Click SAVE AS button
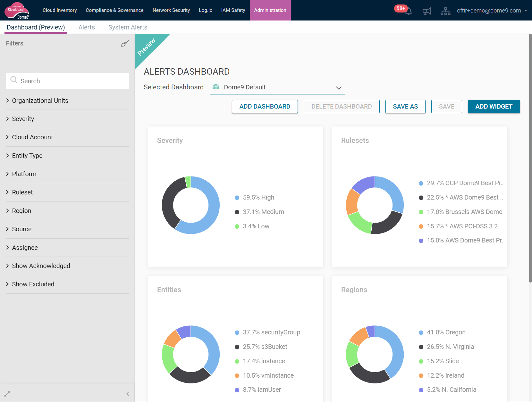Viewport: 532px width, 402px height. click(x=405, y=106)
